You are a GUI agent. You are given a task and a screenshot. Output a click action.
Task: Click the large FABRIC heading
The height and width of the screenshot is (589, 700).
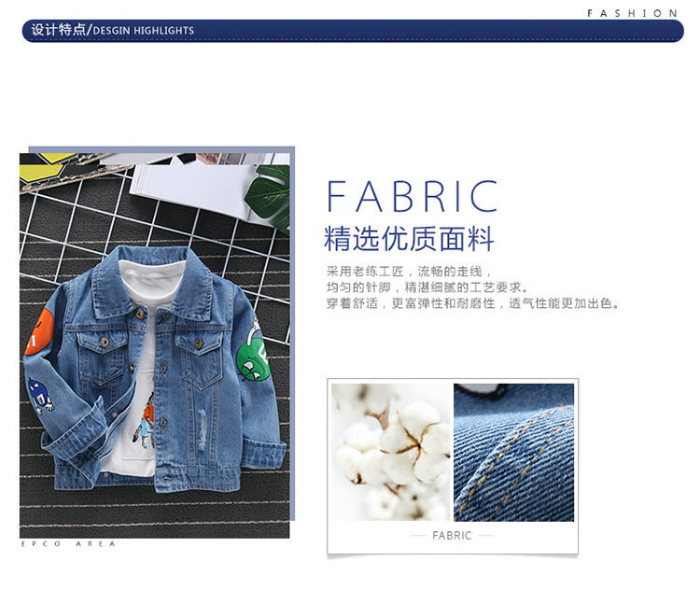pos(412,196)
